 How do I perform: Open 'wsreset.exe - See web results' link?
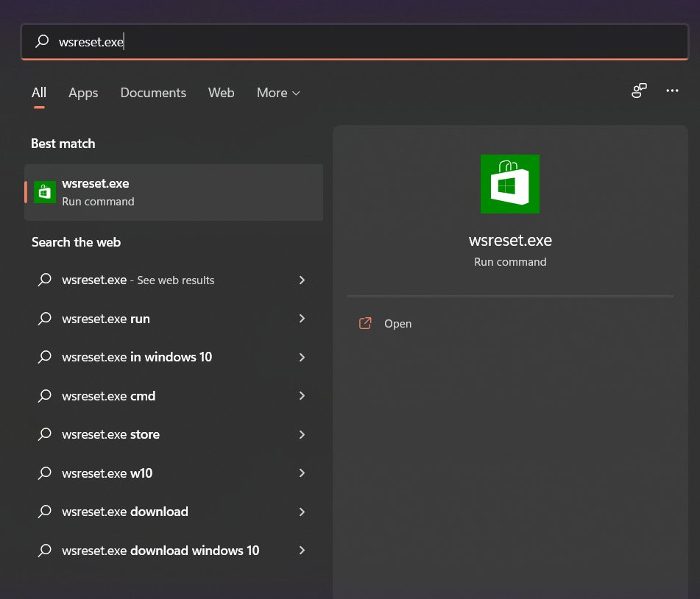pos(138,280)
